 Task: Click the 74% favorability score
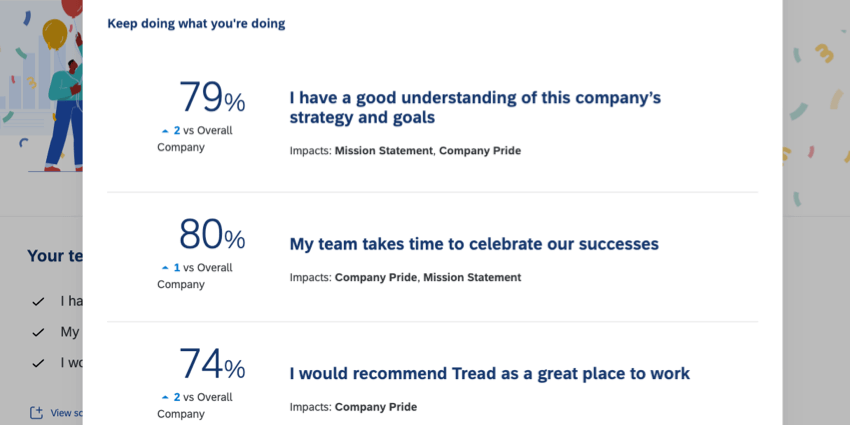211,366
